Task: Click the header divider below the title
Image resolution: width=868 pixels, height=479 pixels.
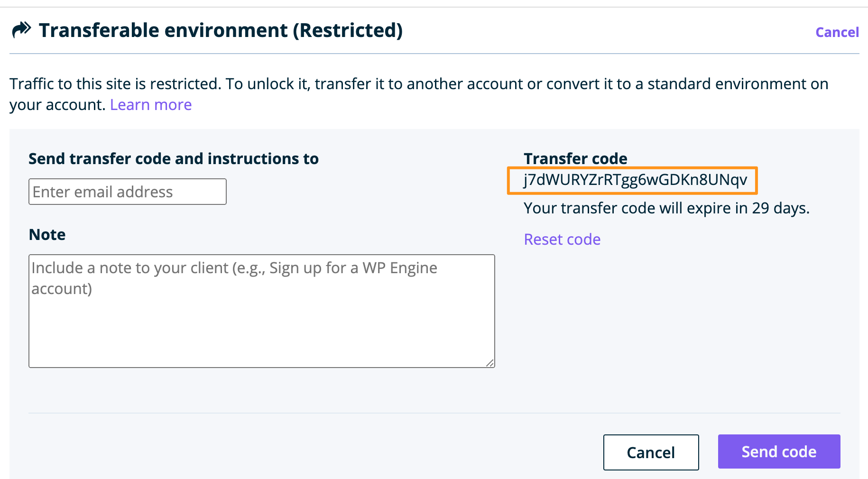Action: [434, 54]
